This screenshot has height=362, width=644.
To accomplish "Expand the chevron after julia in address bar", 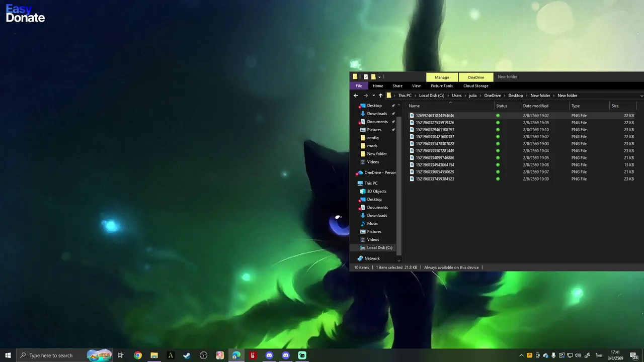I will coord(480,96).
